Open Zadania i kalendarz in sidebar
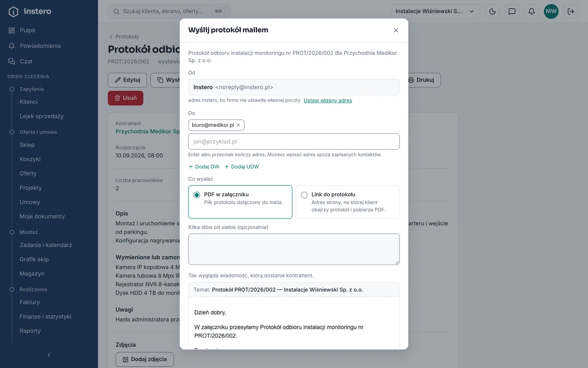The width and height of the screenshot is (588, 368). pos(46,245)
